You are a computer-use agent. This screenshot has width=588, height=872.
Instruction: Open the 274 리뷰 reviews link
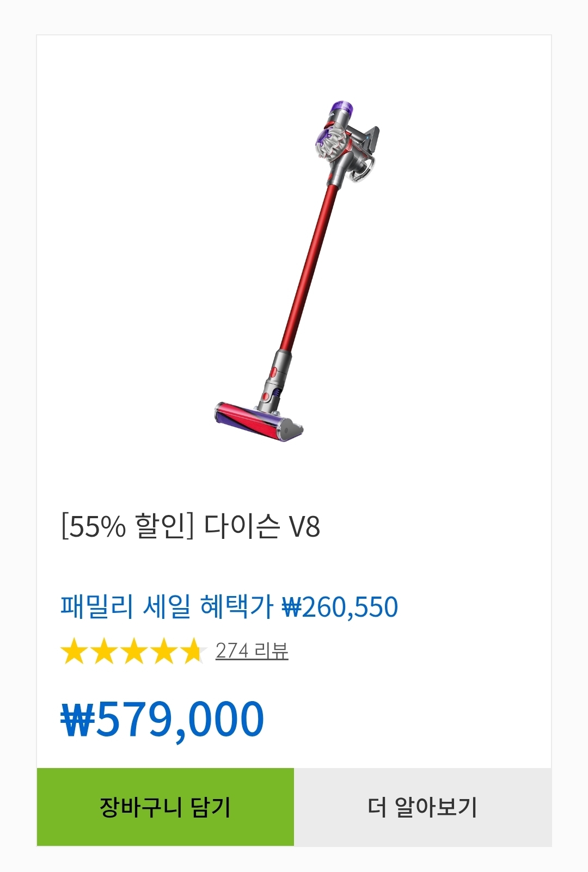click(252, 650)
